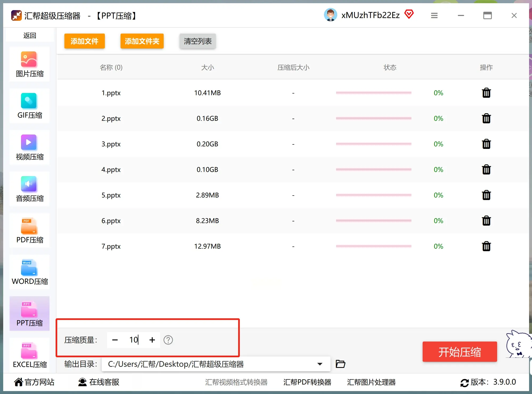
Task: Click 清空列表 to clear the list
Action: point(197,41)
